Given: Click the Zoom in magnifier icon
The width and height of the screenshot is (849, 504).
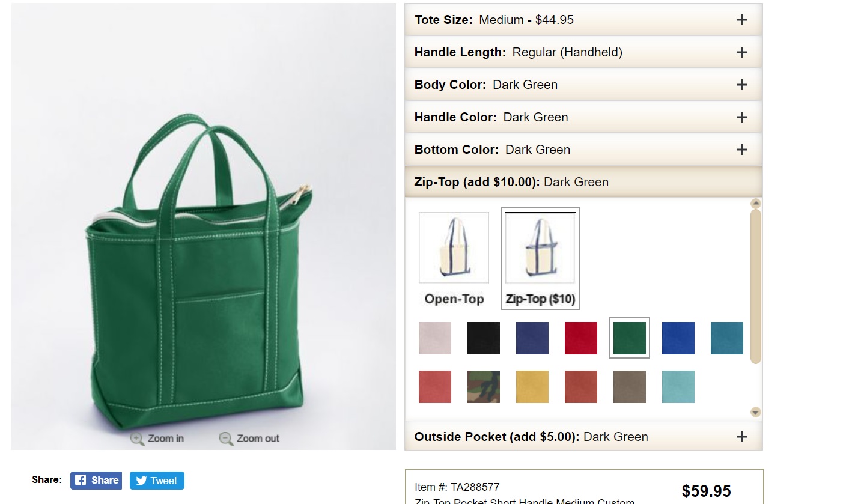Looking at the screenshot, I should (x=138, y=439).
